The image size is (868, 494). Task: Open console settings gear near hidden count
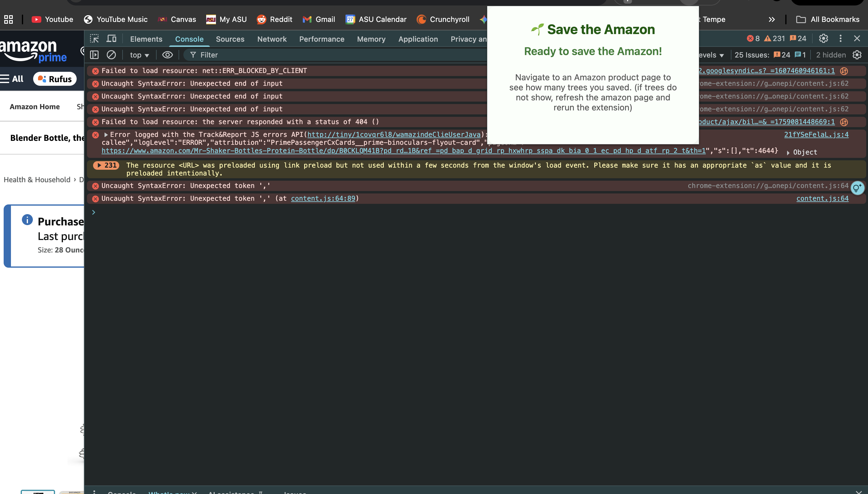pyautogui.click(x=857, y=55)
